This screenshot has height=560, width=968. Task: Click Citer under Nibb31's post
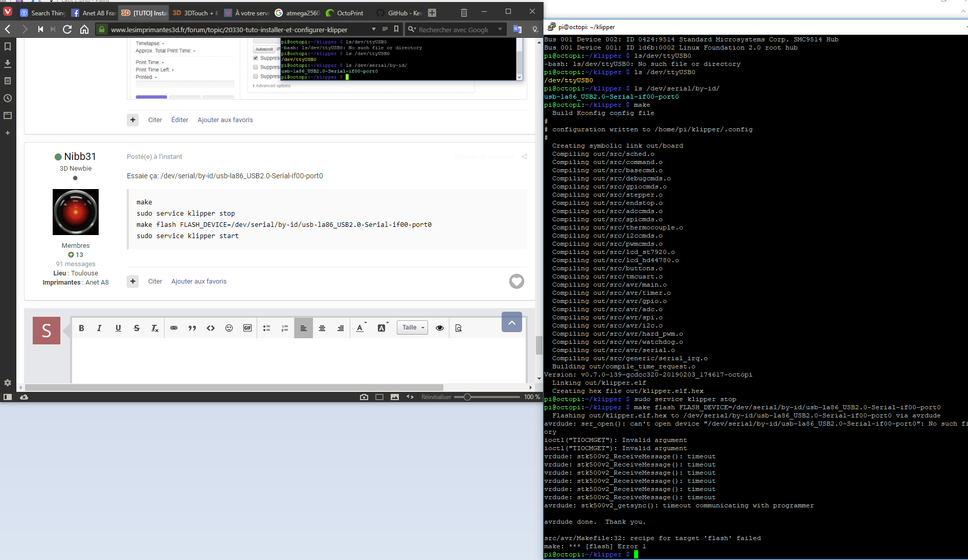point(155,282)
